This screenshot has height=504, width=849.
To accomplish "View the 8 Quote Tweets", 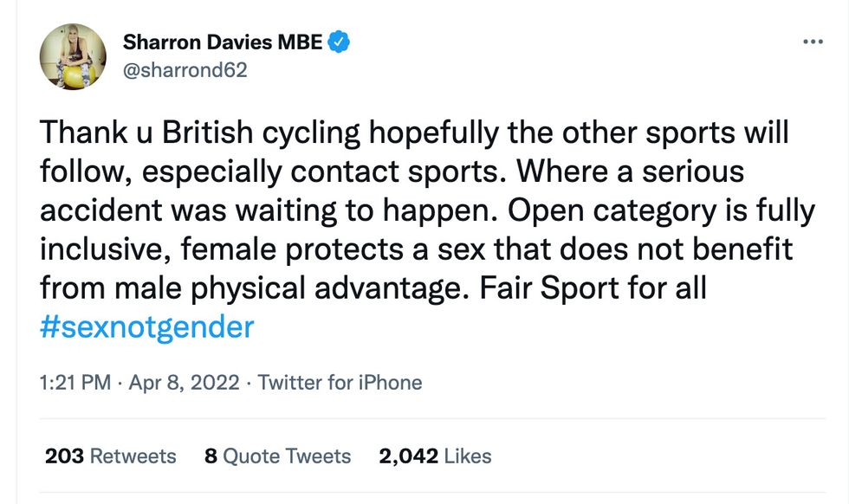I will (x=277, y=456).
